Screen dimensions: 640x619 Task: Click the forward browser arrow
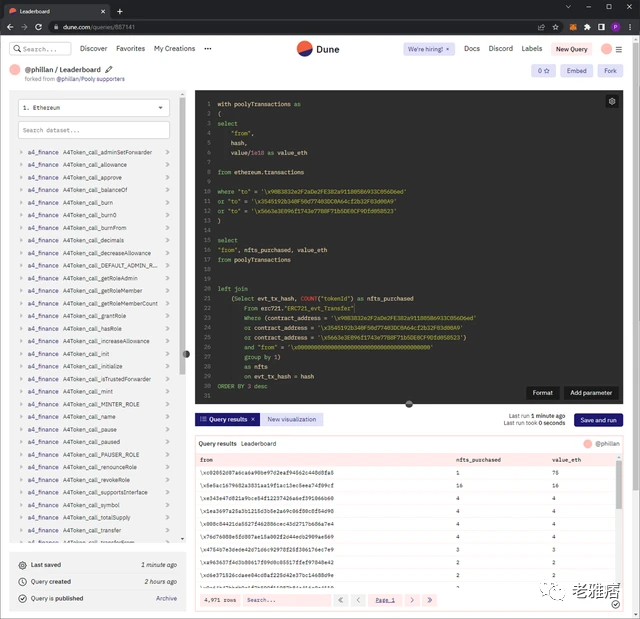coord(24,27)
